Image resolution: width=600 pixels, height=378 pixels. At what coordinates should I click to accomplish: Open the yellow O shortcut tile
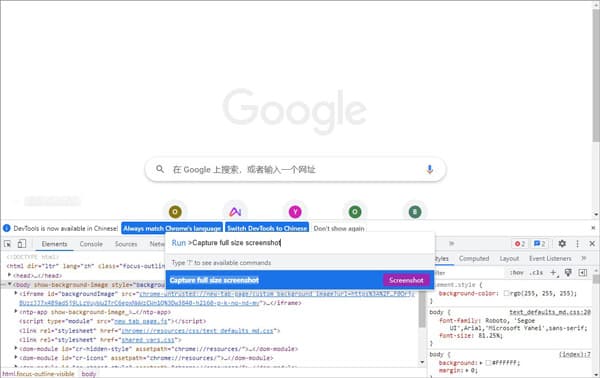[175, 212]
